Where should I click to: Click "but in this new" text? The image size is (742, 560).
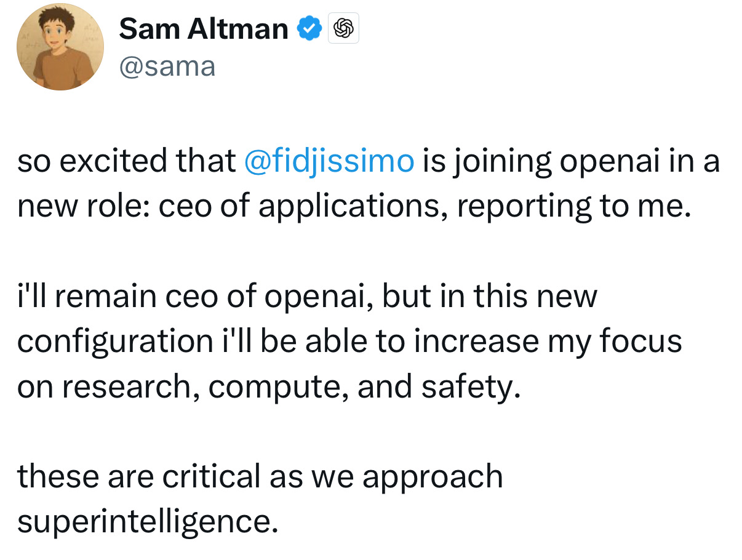click(x=490, y=297)
